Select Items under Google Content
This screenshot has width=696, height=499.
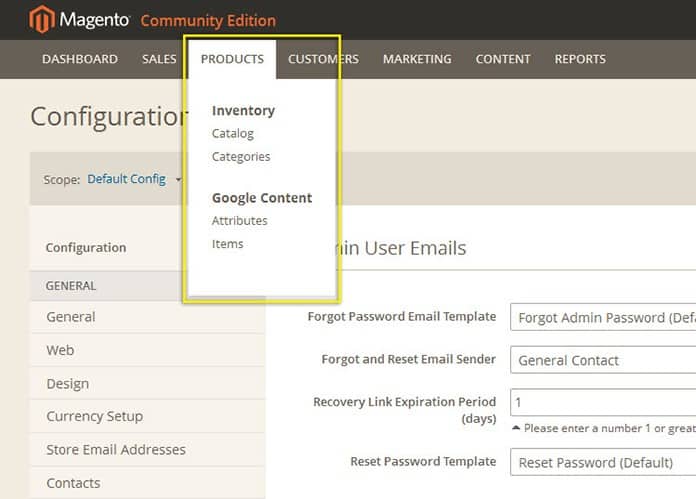pos(228,244)
